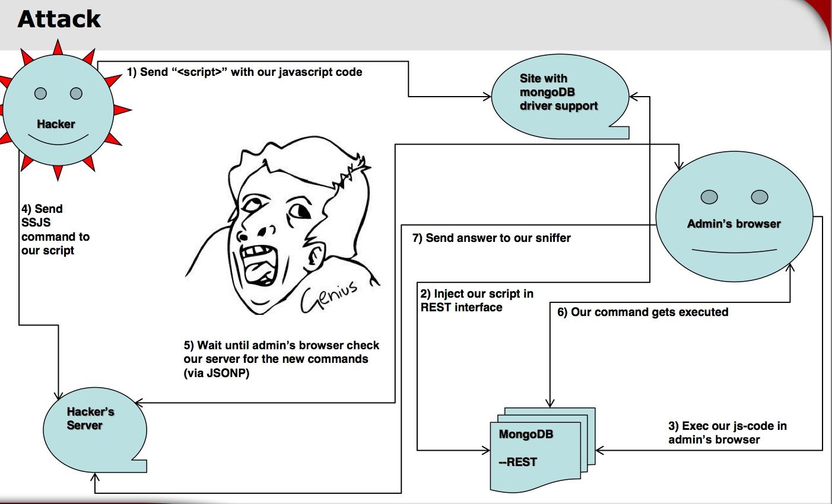
Task: Select the "MongoDB --REST" stacked documents shape
Action: [542, 449]
